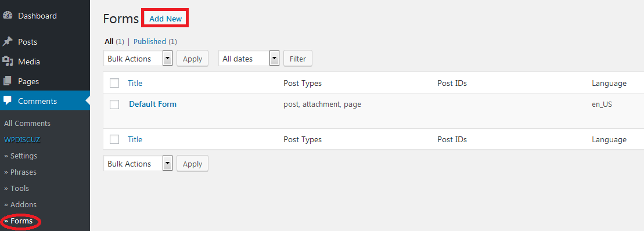Click the Media library icon
This screenshot has width=644, height=231.
pos(8,62)
